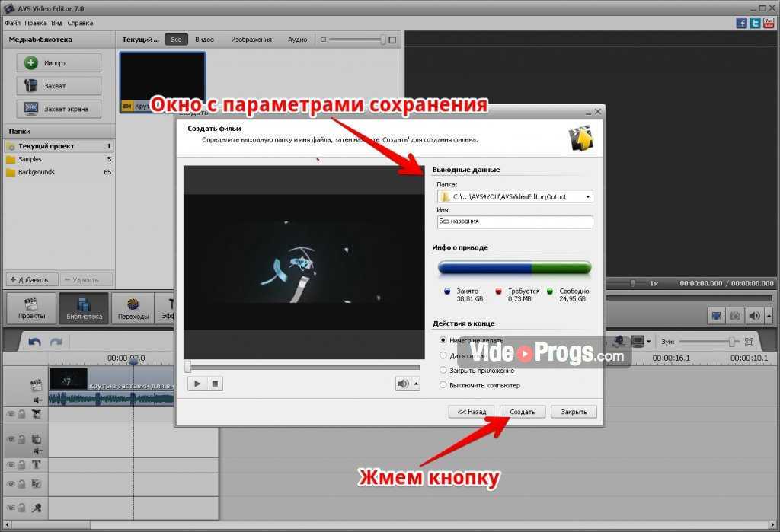Open the Переходы transitions button
Image resolution: width=780 pixels, height=532 pixels.
[x=133, y=308]
